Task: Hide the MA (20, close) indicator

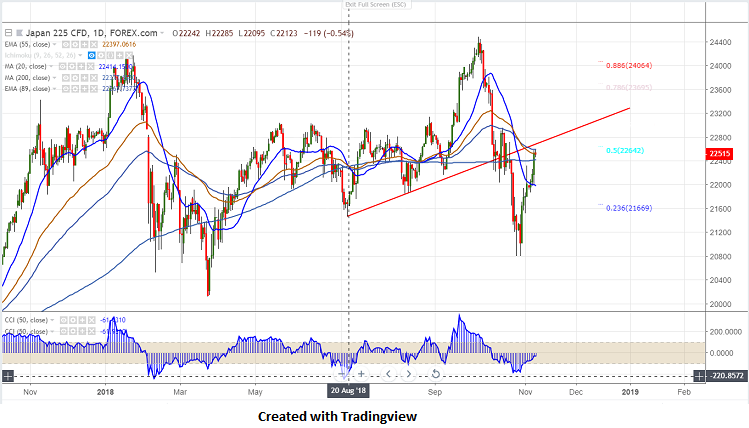Action: tap(63, 66)
